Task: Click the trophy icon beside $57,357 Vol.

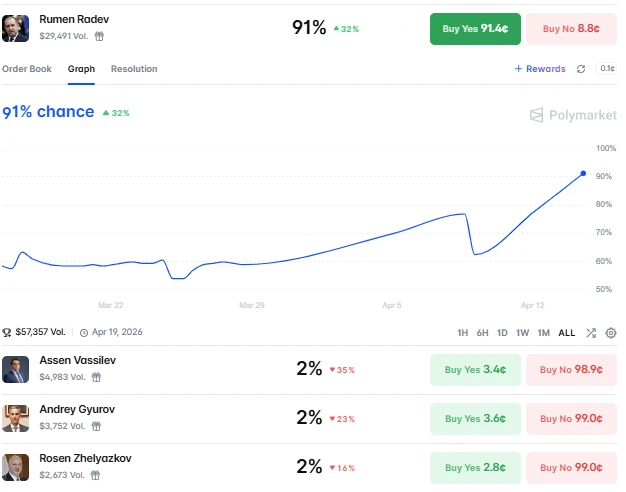Action: click(6, 332)
